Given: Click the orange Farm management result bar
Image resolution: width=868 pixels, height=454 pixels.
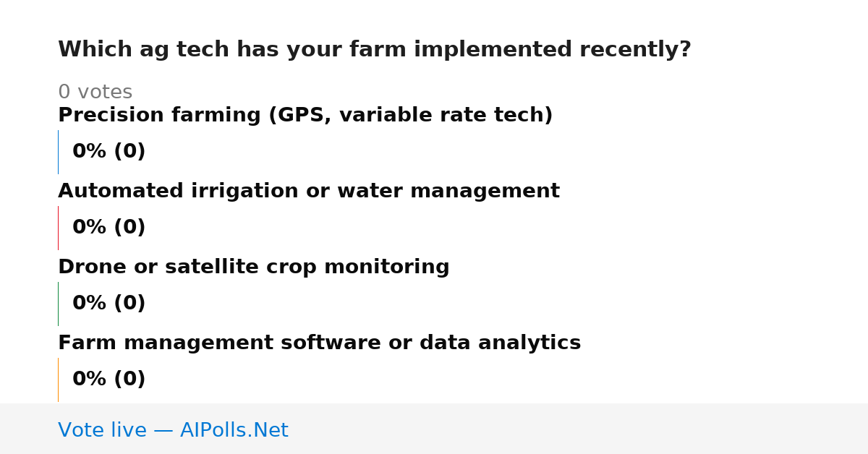Looking at the screenshot, I should (x=58, y=380).
